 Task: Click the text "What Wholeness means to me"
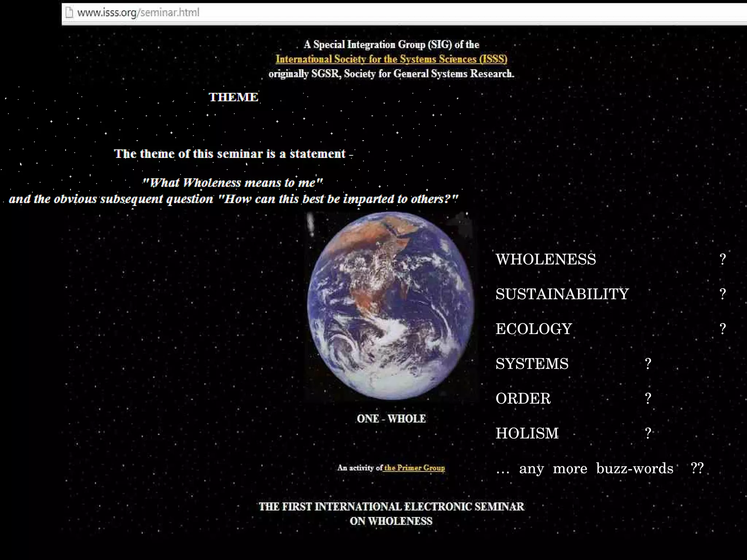click(x=232, y=182)
